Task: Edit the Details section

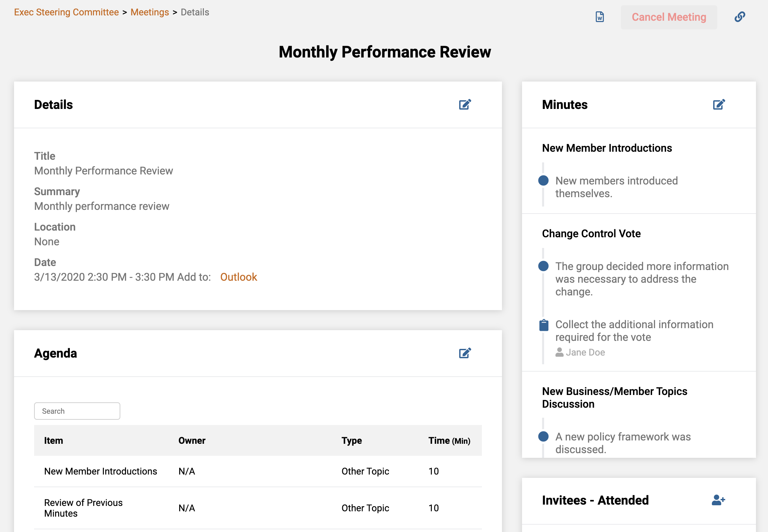Action: [x=465, y=105]
